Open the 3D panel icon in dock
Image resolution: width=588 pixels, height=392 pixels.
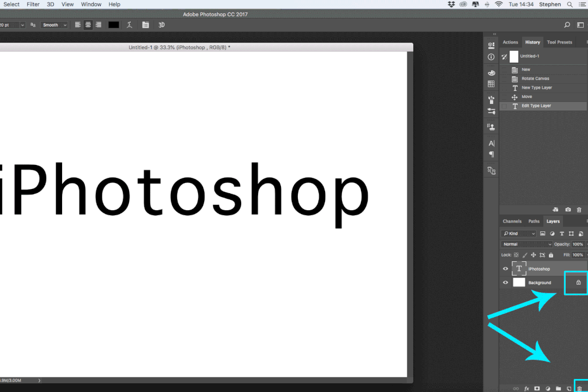click(x=491, y=45)
